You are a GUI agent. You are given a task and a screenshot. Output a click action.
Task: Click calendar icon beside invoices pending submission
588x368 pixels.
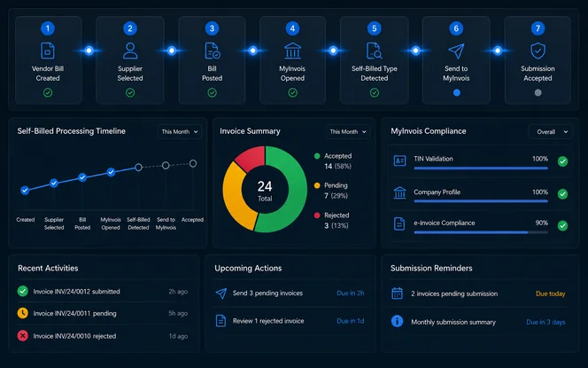click(397, 294)
